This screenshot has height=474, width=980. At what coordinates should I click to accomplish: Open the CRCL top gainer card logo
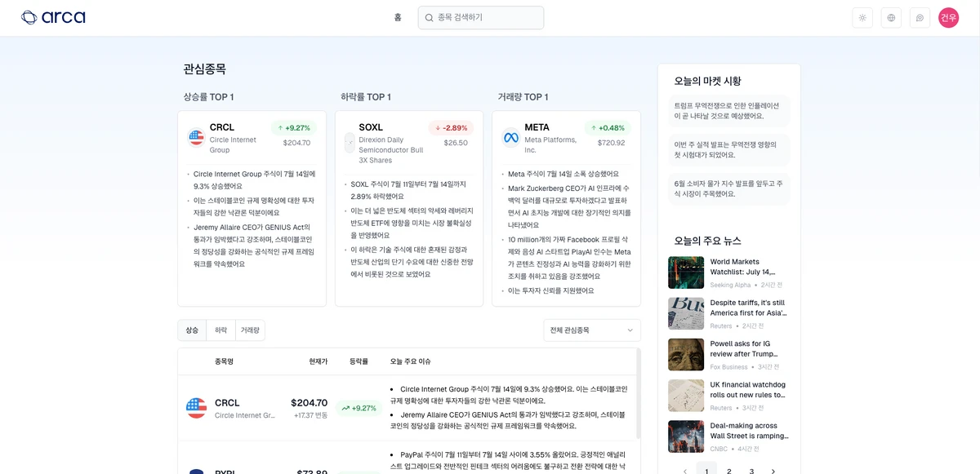pos(196,137)
